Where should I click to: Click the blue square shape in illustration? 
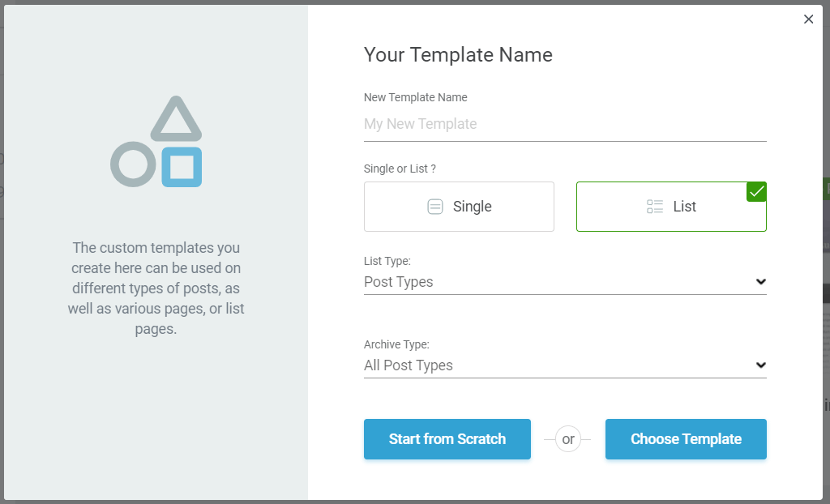(x=182, y=167)
